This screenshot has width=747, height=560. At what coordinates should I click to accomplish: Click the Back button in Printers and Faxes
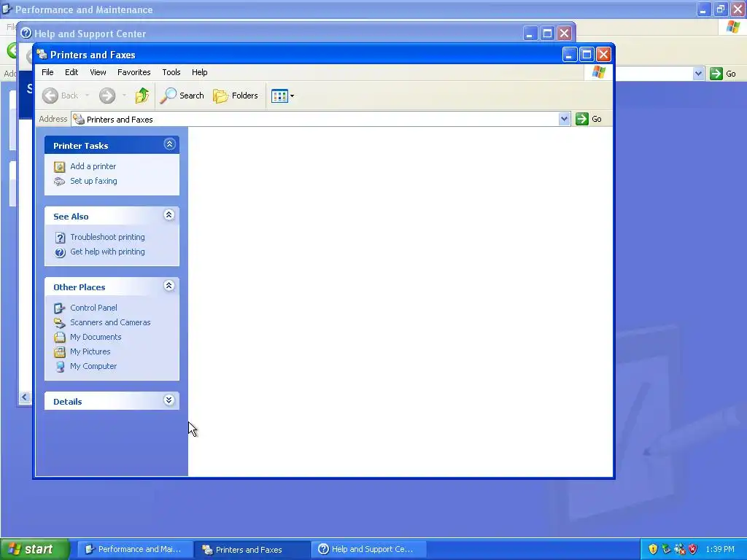[x=60, y=96]
